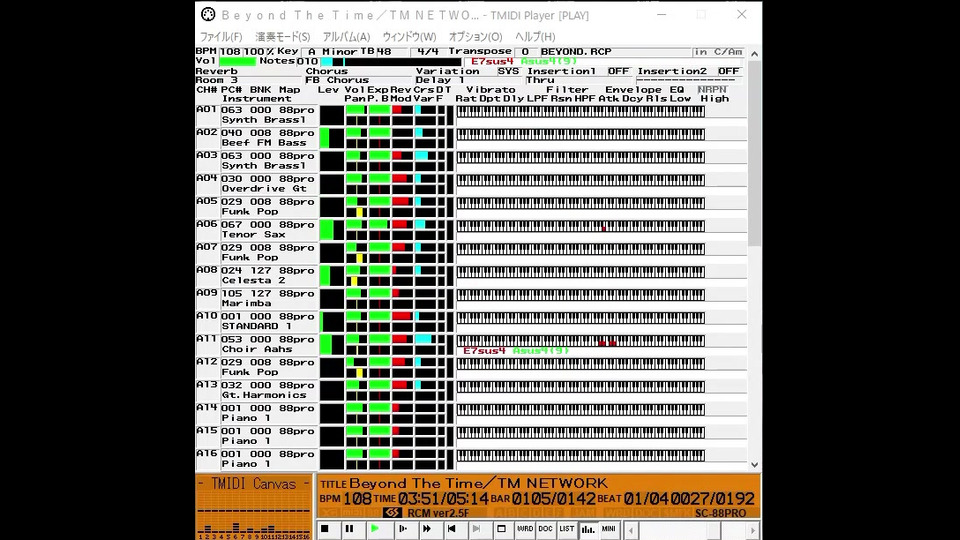
Task: Click the vertical scrollbar down arrow
Action: 754,465
